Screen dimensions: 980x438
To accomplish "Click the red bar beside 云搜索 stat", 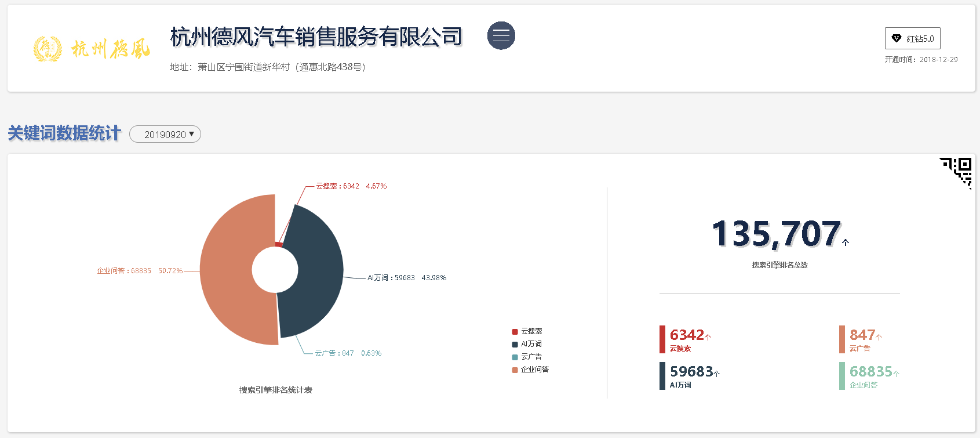I will tap(662, 339).
